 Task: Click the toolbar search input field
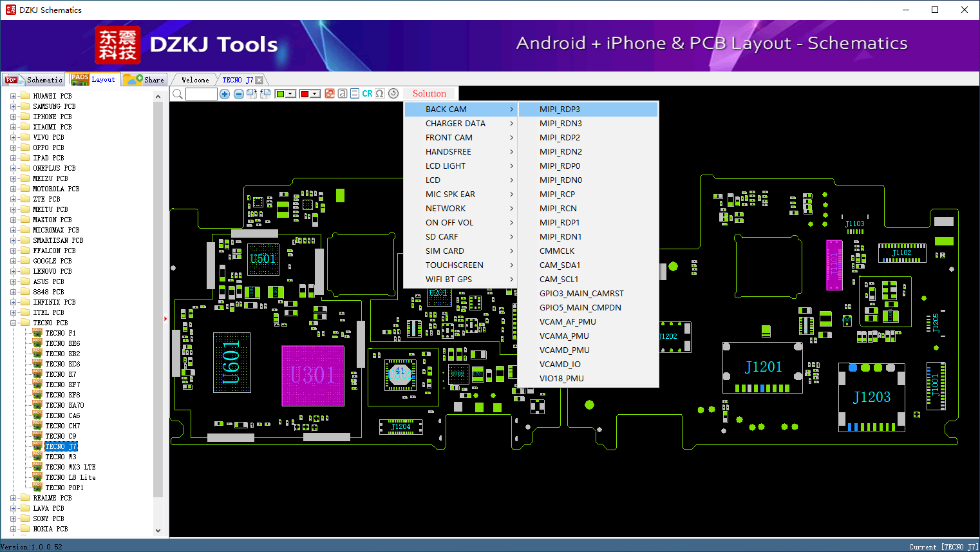202,94
